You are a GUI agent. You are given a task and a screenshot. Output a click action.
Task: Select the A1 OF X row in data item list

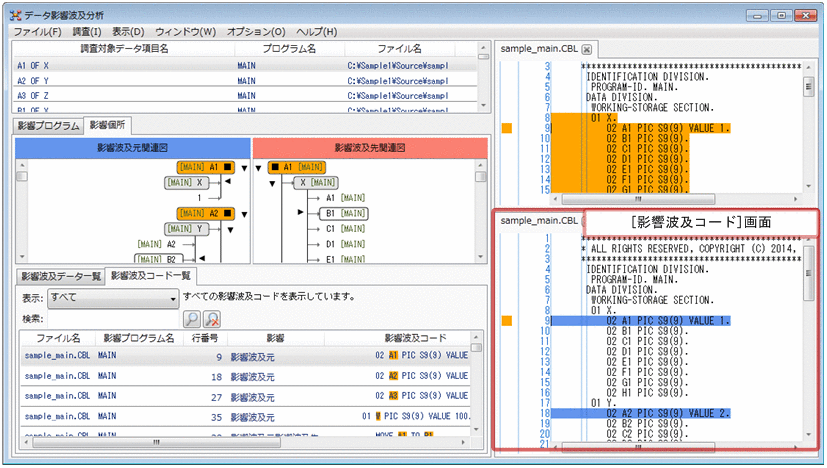245,65
